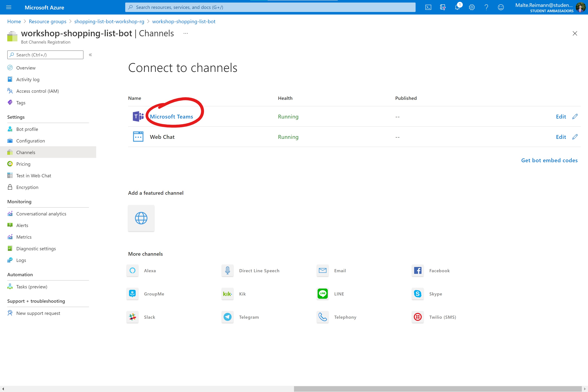Screen dimensions: 588x392
Task: Click the horizontal scrollbar at bottom
Action: (438, 389)
